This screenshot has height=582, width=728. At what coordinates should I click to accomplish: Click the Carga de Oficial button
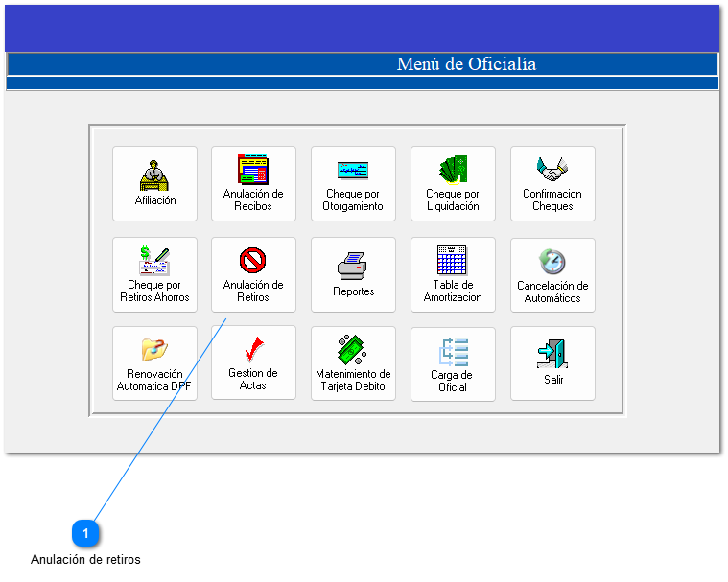pyautogui.click(x=453, y=363)
